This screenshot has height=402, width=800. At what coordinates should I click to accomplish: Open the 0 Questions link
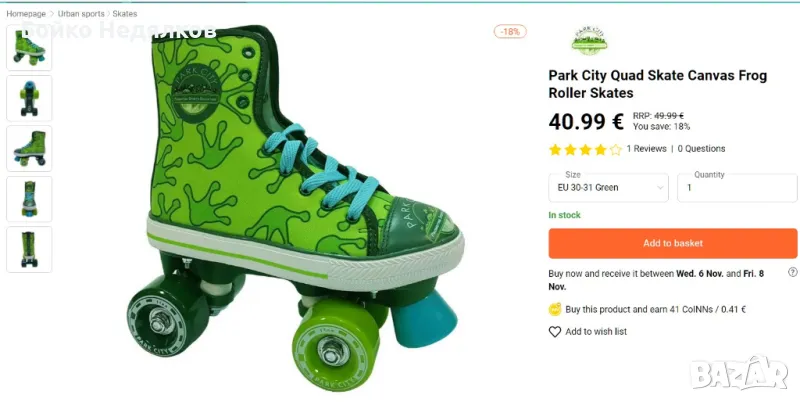tap(701, 149)
